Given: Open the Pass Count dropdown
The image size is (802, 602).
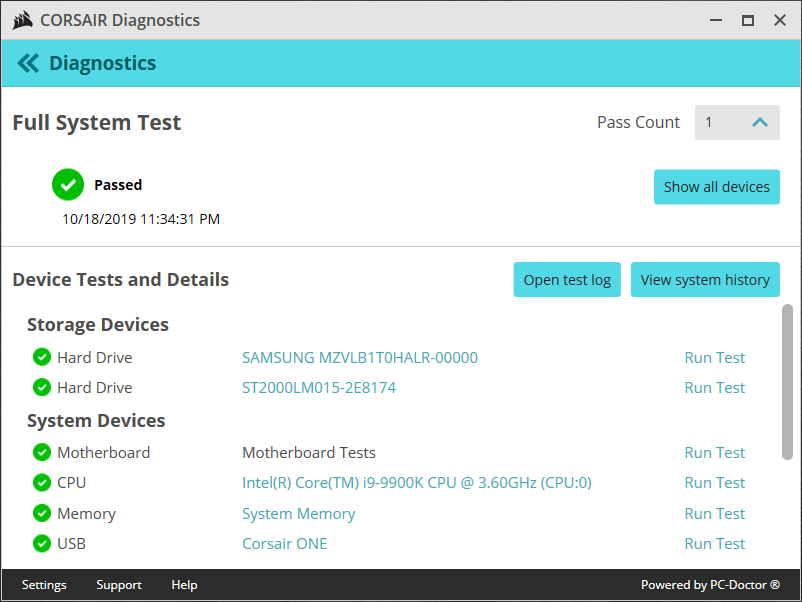Looking at the screenshot, I should pos(737,122).
